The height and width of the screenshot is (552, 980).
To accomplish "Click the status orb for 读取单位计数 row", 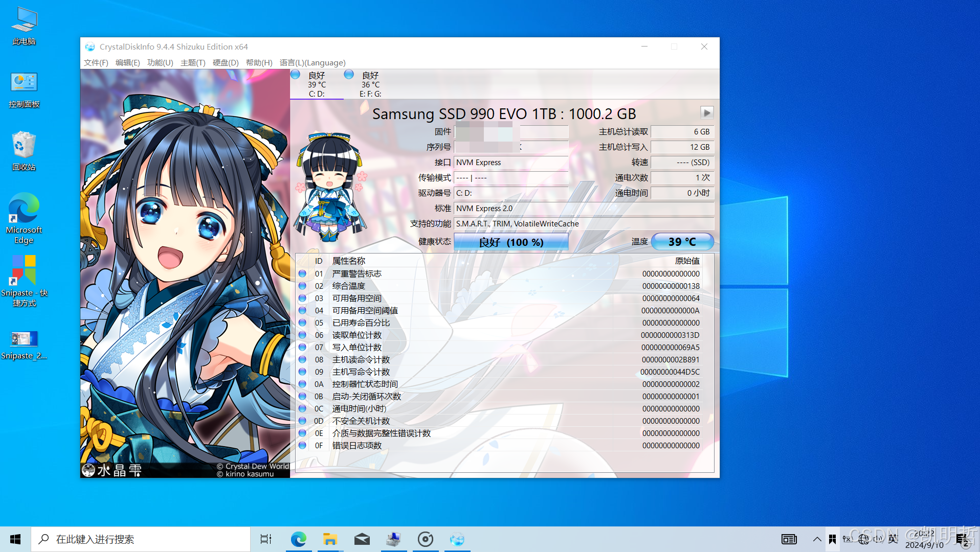I will pyautogui.click(x=302, y=335).
